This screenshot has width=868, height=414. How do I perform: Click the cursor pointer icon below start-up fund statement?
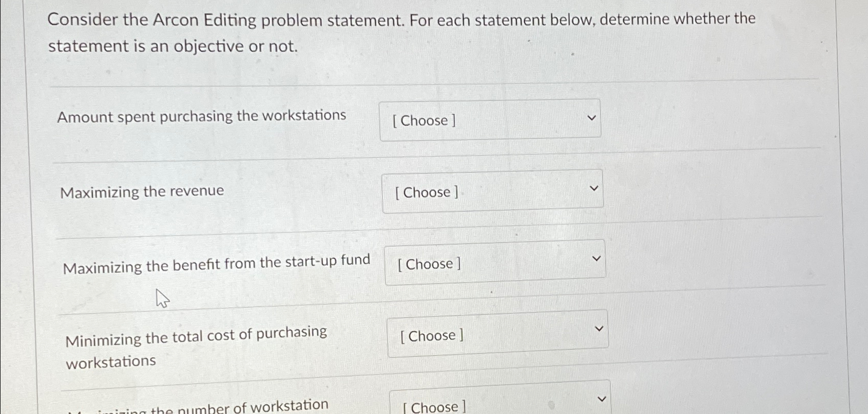tap(162, 298)
